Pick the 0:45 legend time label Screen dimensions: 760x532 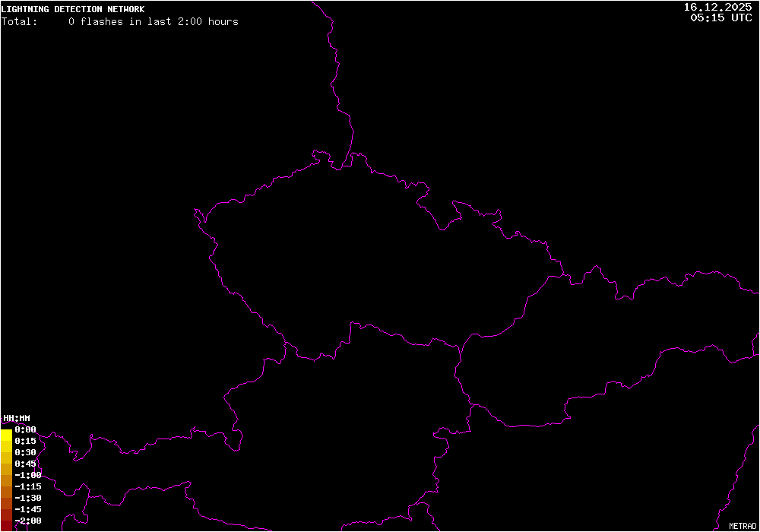click(25, 464)
